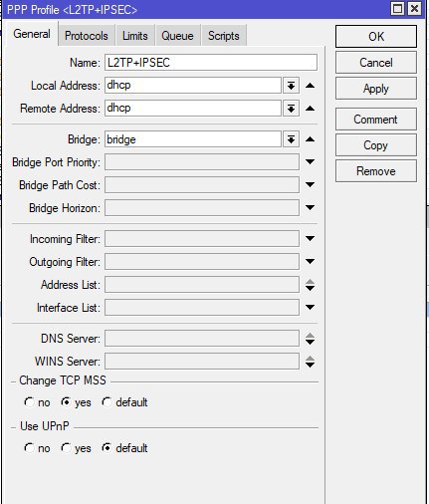
Task: Click the disabled DNS Server field
Action: [x=202, y=339]
